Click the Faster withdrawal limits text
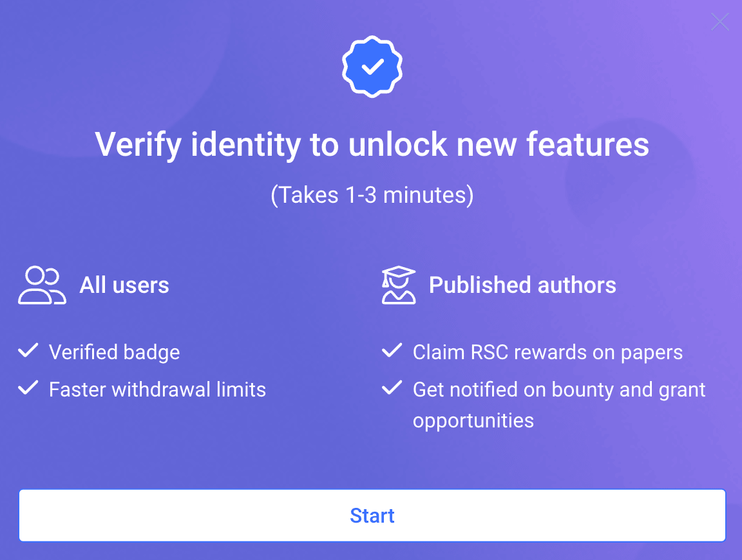Viewport: 742px width, 560px height. point(158,389)
